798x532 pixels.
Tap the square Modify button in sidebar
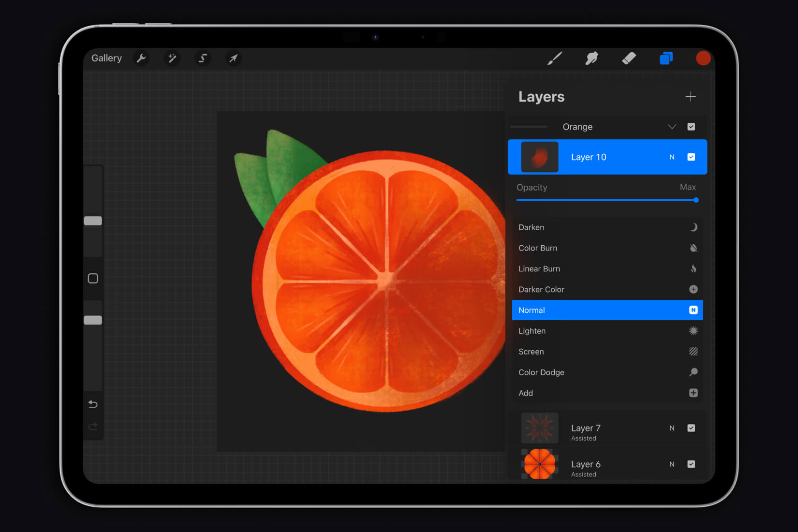click(x=93, y=279)
